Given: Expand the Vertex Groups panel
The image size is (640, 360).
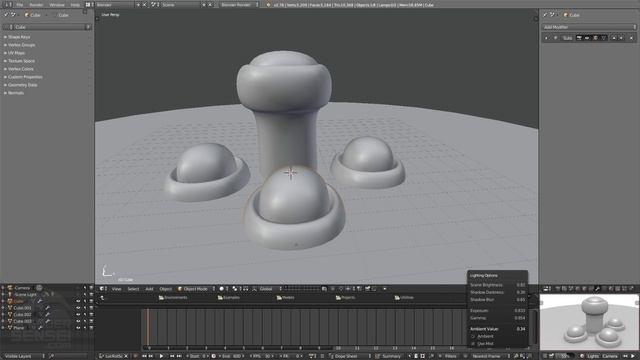Looking at the screenshot, I should (x=21, y=45).
